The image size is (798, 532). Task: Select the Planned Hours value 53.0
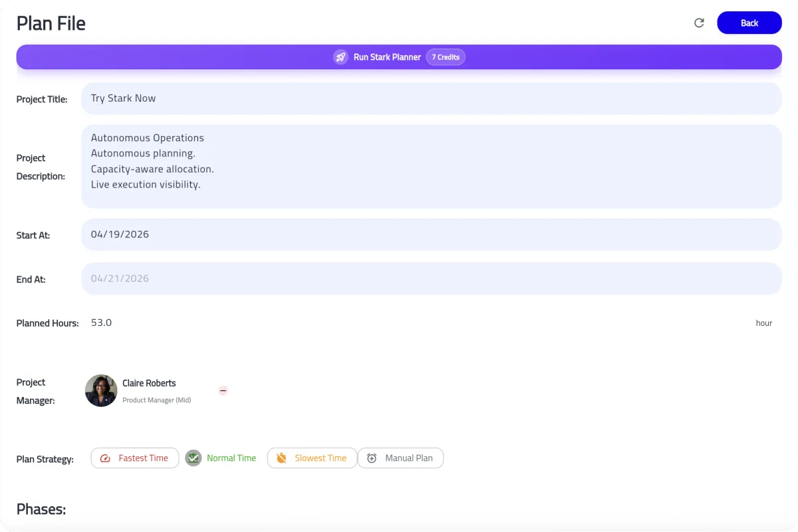[101, 323]
